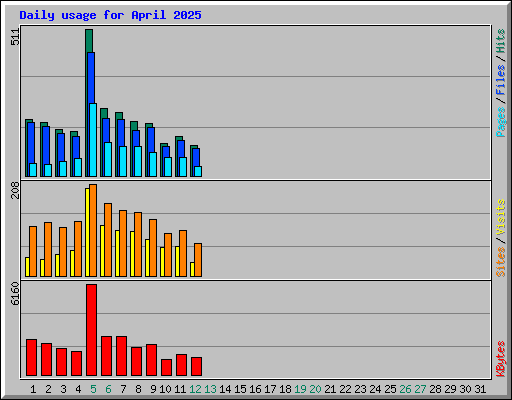Click the 208 y-axis label
This screenshot has height=400, width=512.
point(15,190)
